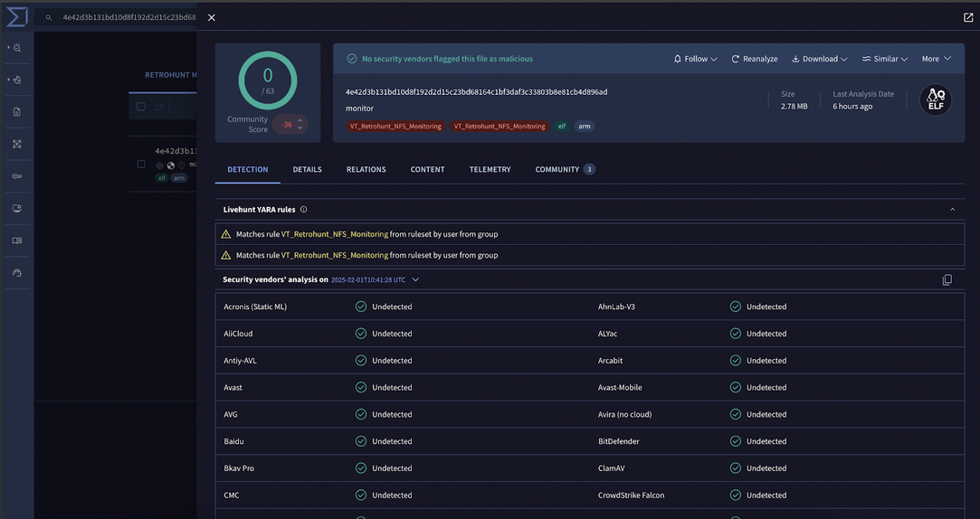Copy the security vendors' analysis results

(x=947, y=280)
